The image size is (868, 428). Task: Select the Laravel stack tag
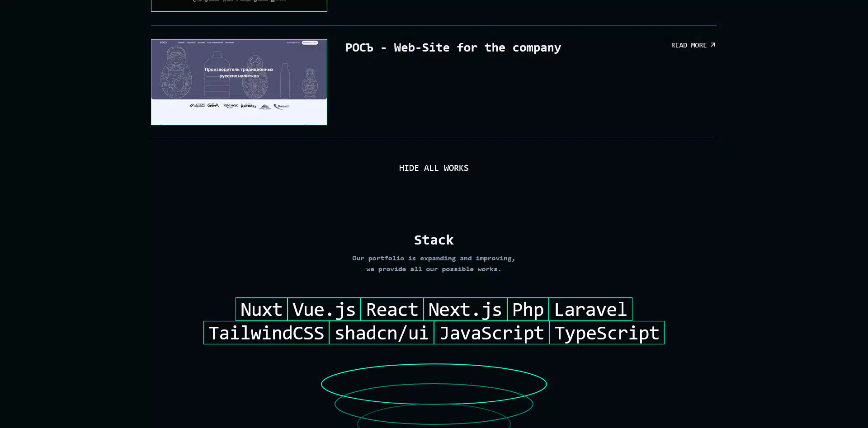tap(590, 310)
